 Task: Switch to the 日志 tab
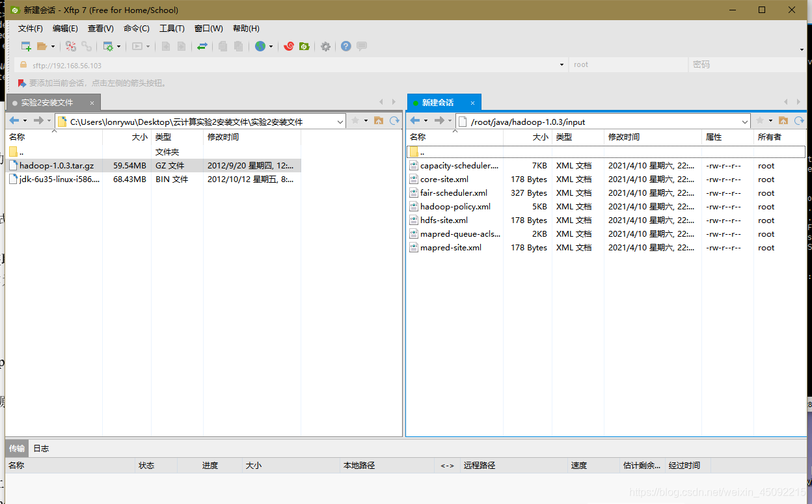tap(41, 449)
